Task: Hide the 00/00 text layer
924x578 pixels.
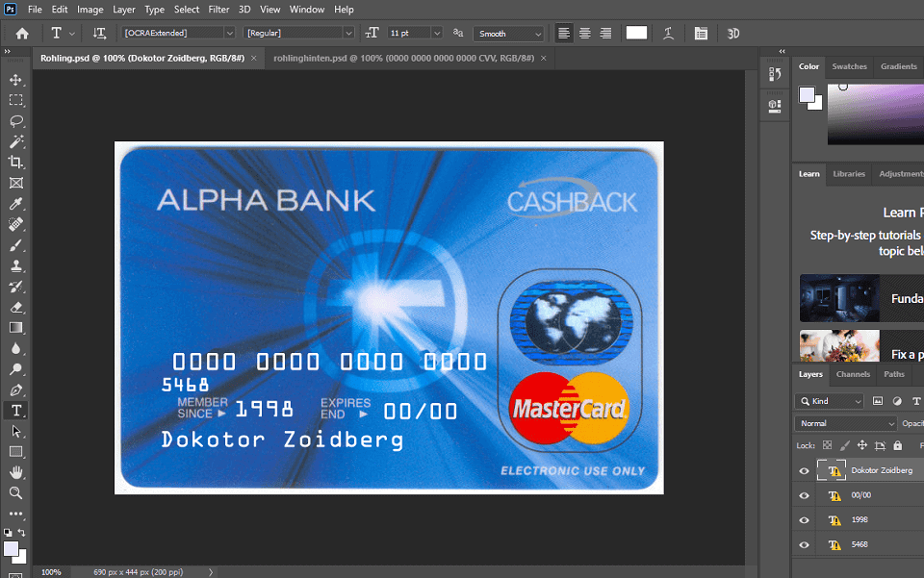Action: [804, 495]
